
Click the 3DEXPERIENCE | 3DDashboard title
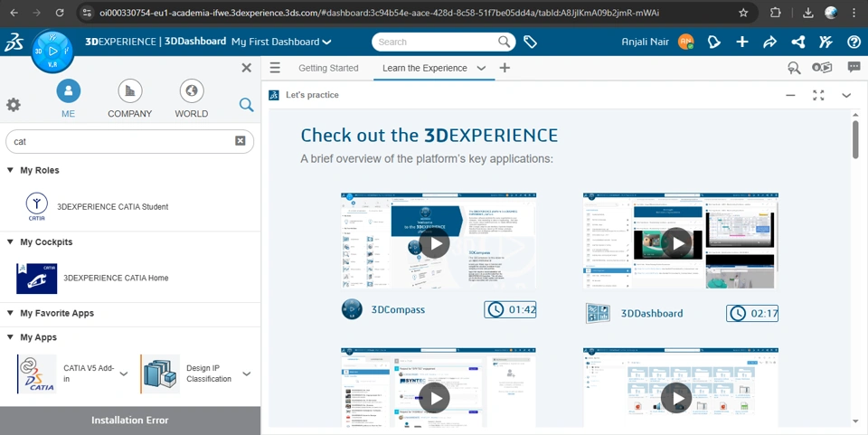point(156,42)
